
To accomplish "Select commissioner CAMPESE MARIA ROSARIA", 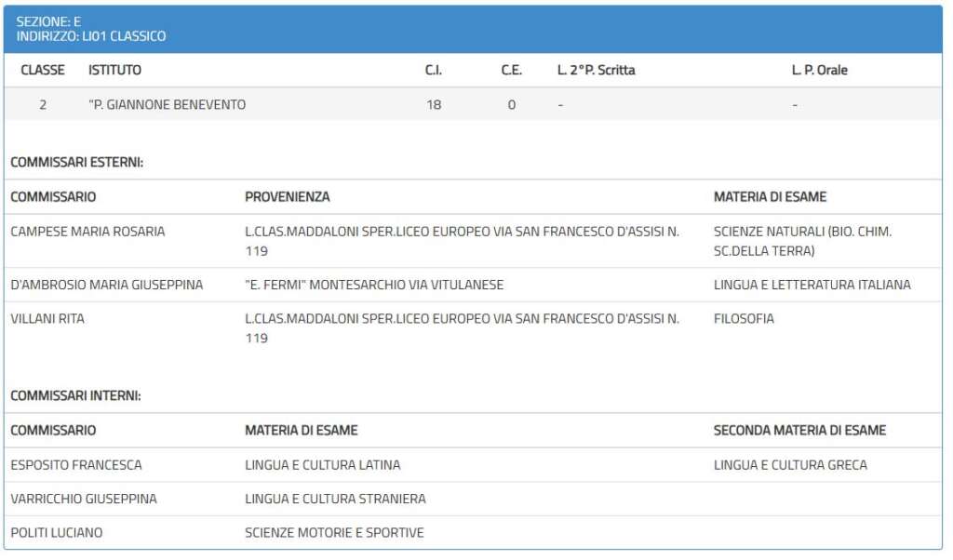I will (87, 232).
